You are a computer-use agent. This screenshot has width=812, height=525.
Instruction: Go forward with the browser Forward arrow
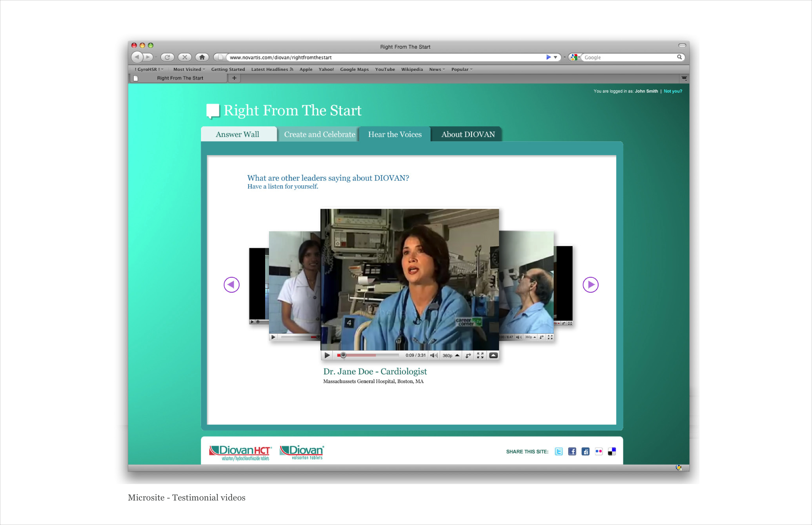[x=148, y=57]
